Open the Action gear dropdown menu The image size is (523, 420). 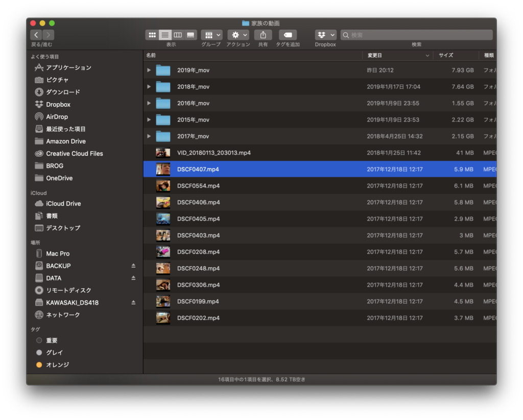click(x=238, y=35)
